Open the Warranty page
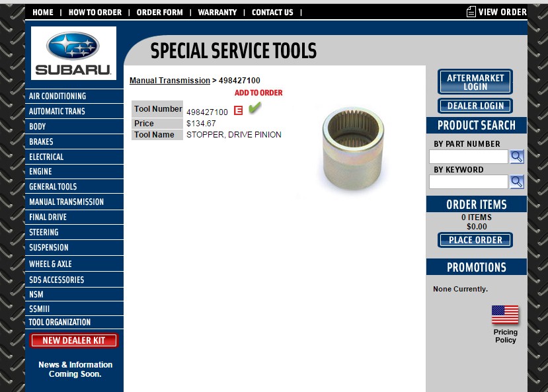Viewport: 548px width, 392px height. coord(217,12)
